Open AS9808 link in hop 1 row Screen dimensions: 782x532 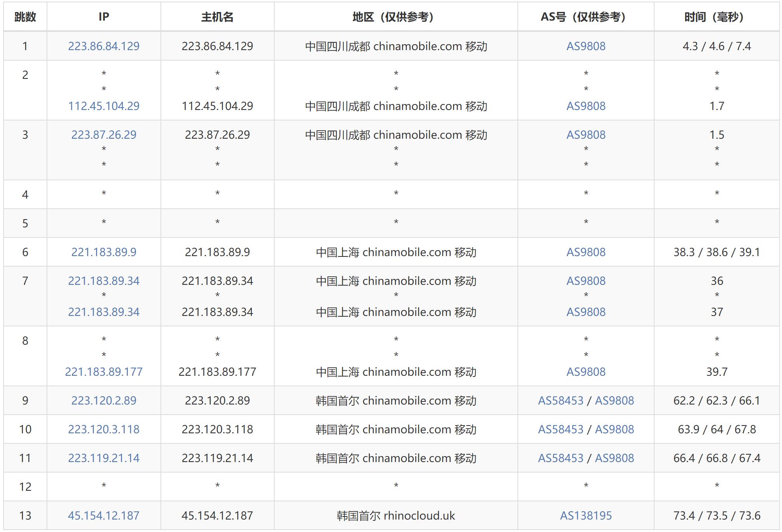586,46
